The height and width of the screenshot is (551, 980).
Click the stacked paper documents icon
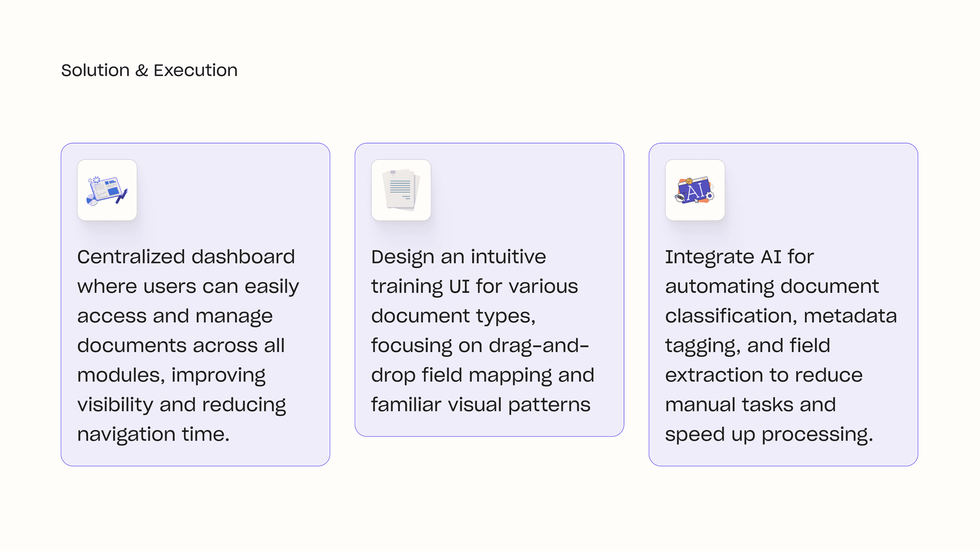401,190
